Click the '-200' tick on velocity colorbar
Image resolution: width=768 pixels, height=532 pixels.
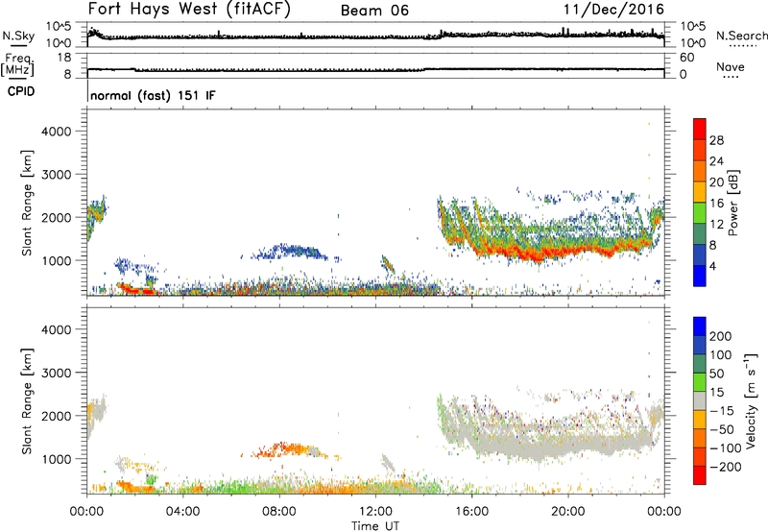coord(725,467)
